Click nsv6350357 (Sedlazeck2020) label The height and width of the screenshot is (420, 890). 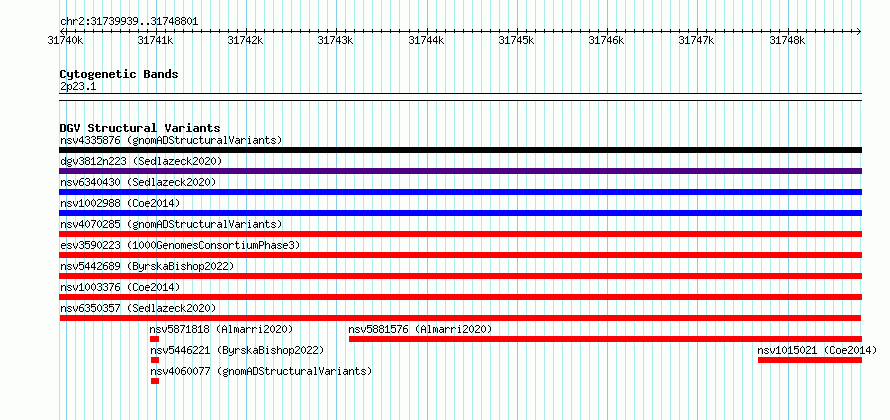138,308
